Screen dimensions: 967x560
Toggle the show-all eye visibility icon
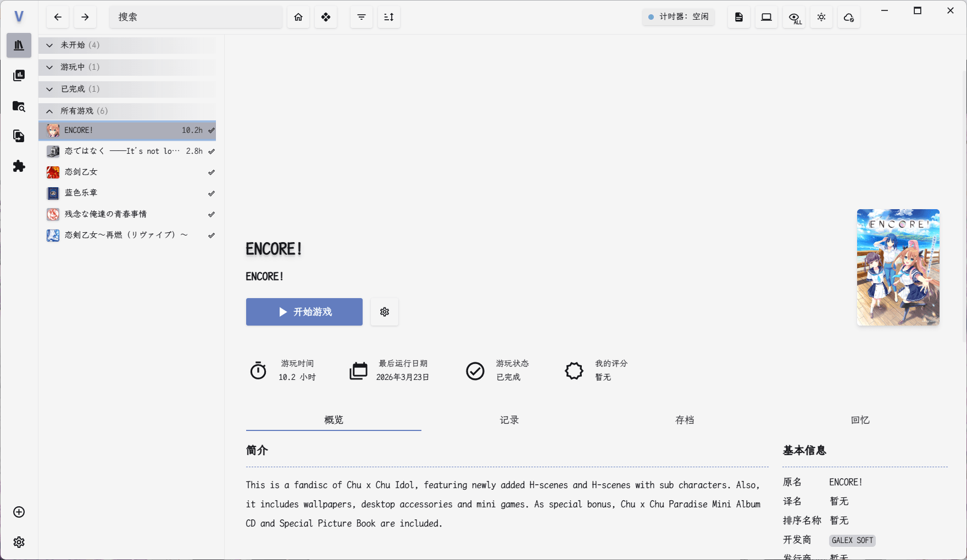pos(794,18)
